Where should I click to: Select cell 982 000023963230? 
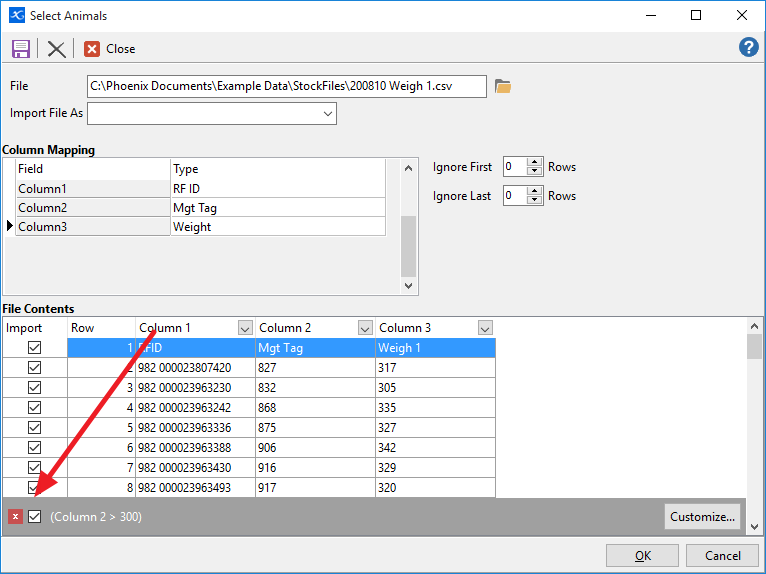click(195, 388)
